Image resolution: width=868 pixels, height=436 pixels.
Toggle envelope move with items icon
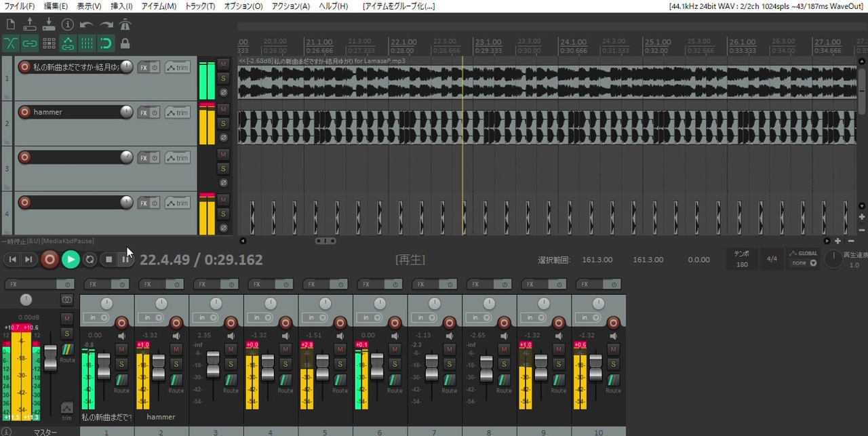[68, 43]
